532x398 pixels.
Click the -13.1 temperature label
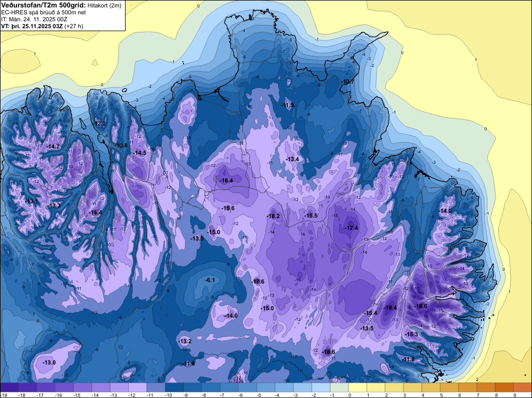[x=31, y=202]
